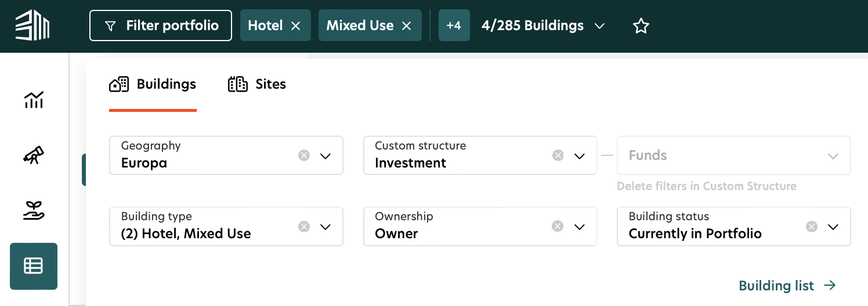This screenshot has height=306, width=868.
Task: Clear the Building type selection
Action: [x=304, y=227]
